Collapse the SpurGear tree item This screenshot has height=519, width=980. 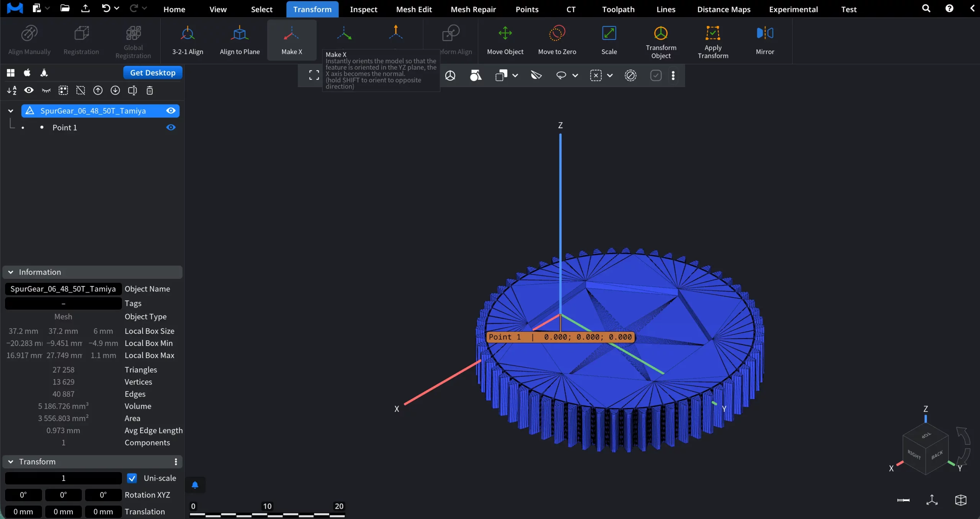(x=11, y=111)
